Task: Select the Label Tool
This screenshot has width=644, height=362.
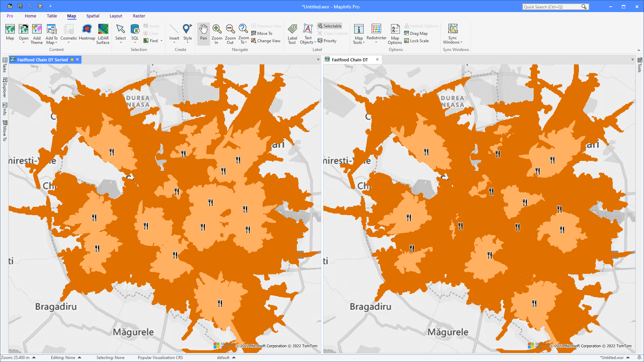Action: tap(292, 34)
